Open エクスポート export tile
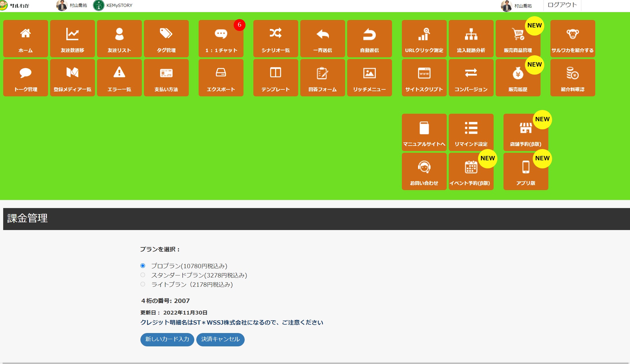The width and height of the screenshot is (630, 364). [221, 78]
